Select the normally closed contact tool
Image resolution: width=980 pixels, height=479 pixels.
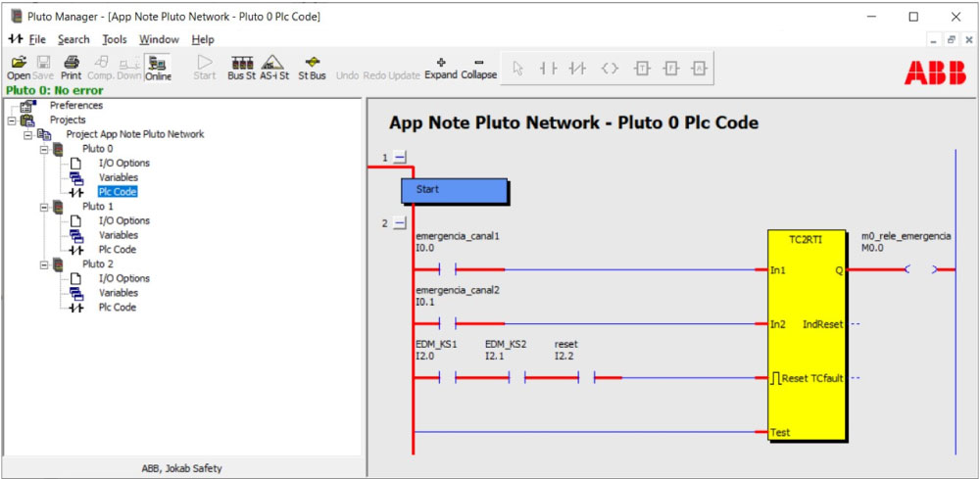coord(578,69)
